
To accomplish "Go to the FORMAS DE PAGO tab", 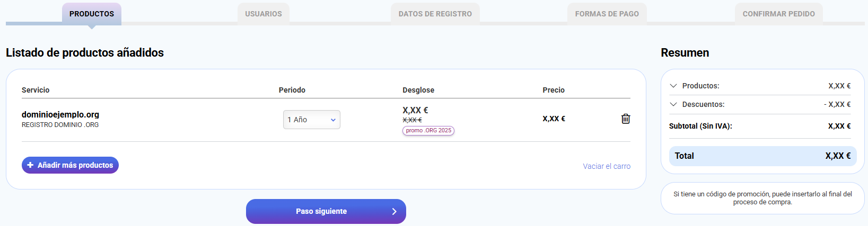I will click(x=607, y=14).
